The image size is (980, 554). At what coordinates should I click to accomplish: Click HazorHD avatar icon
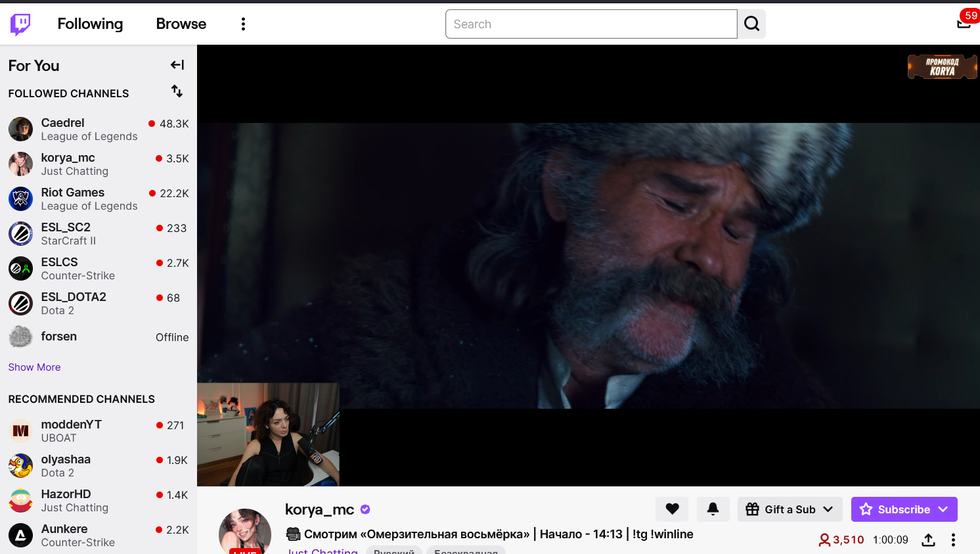point(20,501)
